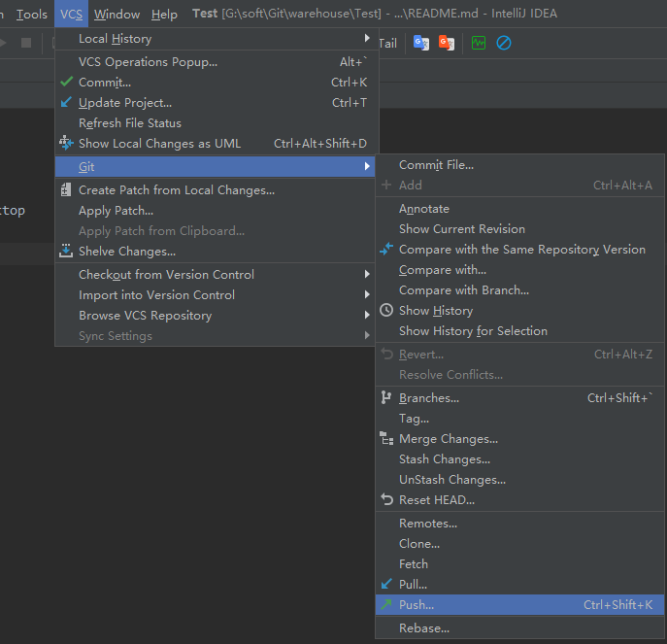The height and width of the screenshot is (644, 667).
Task: Expand Browse VCS Repository arrow
Action: [367, 315]
